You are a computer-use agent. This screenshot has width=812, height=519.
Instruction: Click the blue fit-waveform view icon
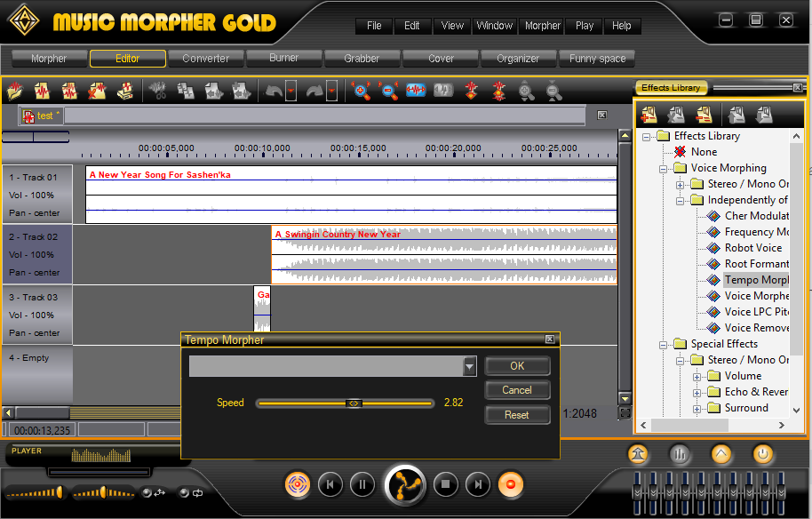416,92
